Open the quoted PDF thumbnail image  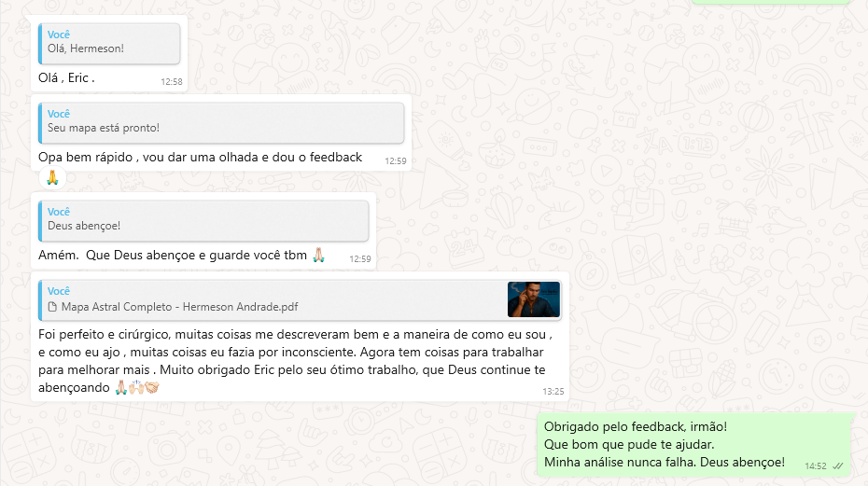[x=534, y=299]
